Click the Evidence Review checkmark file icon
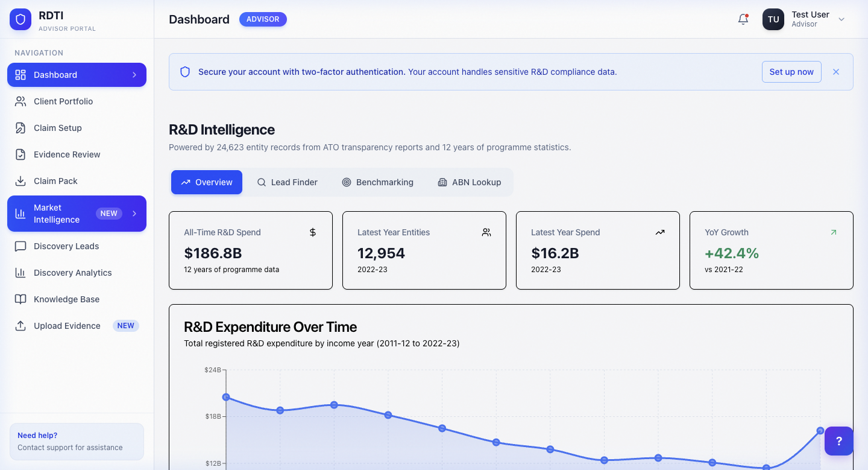Image resolution: width=868 pixels, height=470 pixels. 20,154
